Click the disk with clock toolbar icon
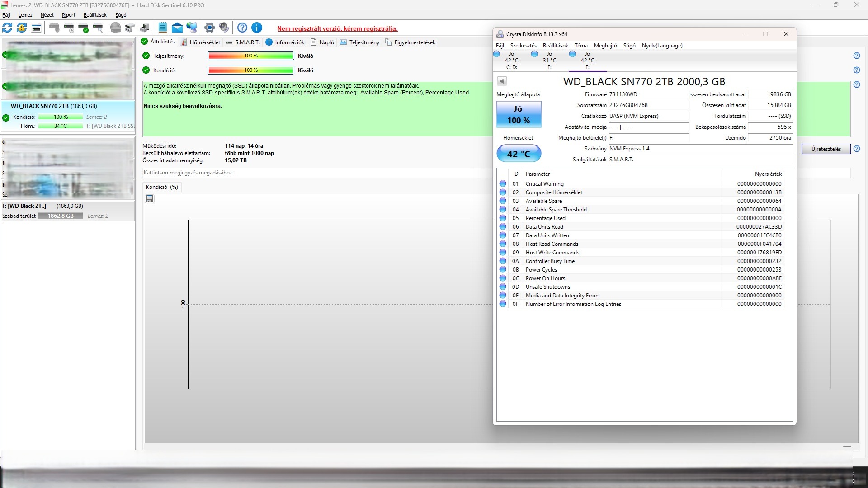Viewport: 868px width, 488px height. 69,28
